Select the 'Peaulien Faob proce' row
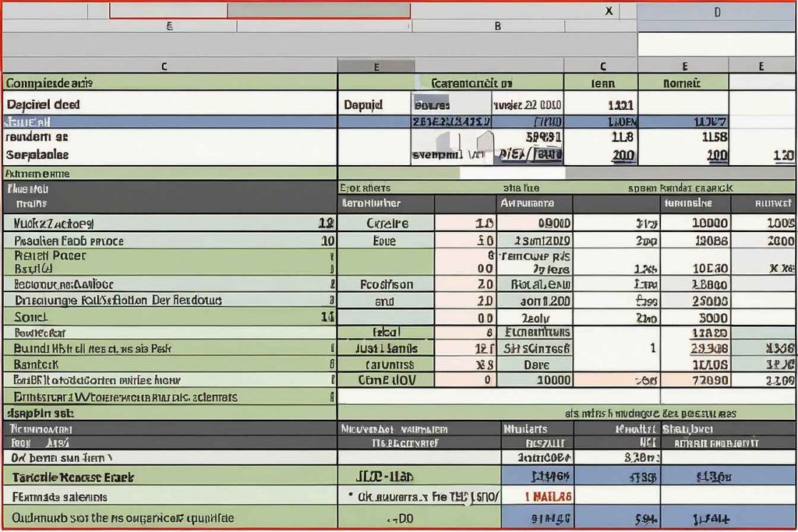Screen dimensions: 798x532 click(69, 241)
